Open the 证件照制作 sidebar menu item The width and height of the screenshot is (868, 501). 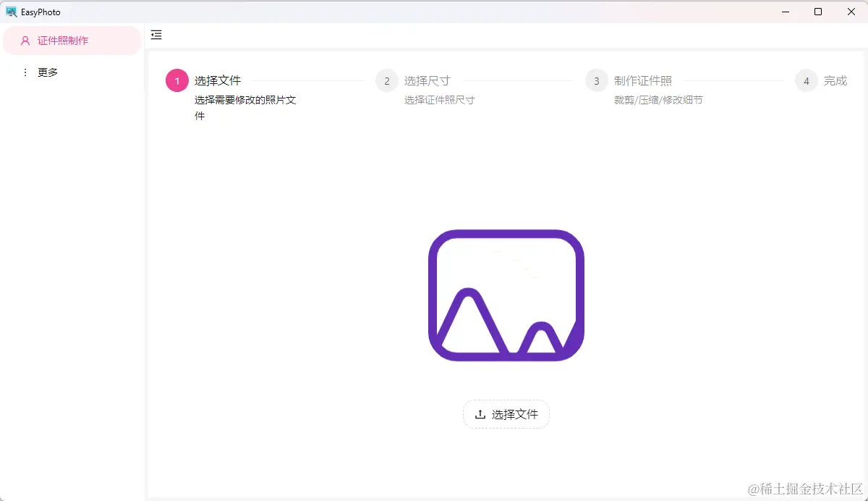(72, 41)
